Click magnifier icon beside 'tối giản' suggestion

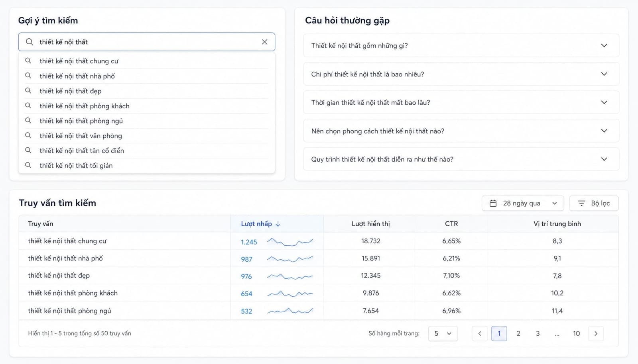coord(28,165)
